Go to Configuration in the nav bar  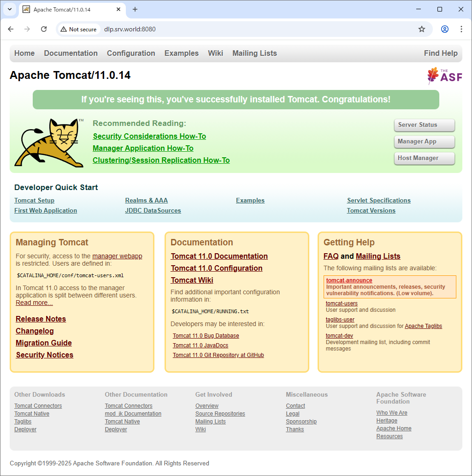[131, 53]
